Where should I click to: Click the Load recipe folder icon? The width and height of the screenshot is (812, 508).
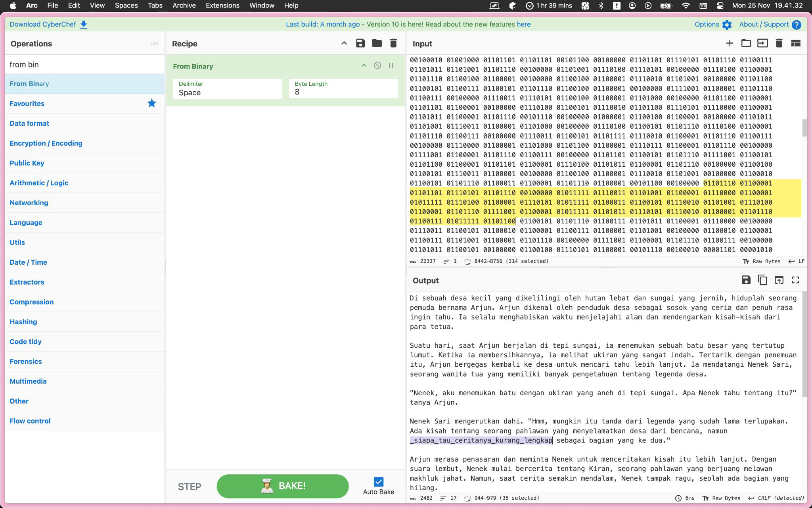pyautogui.click(x=377, y=43)
